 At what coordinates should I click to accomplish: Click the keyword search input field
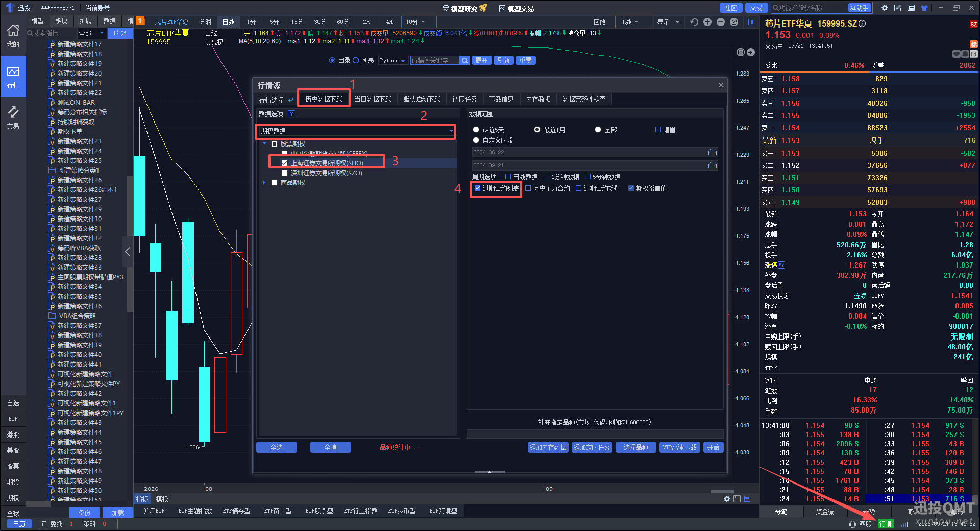[435, 60]
